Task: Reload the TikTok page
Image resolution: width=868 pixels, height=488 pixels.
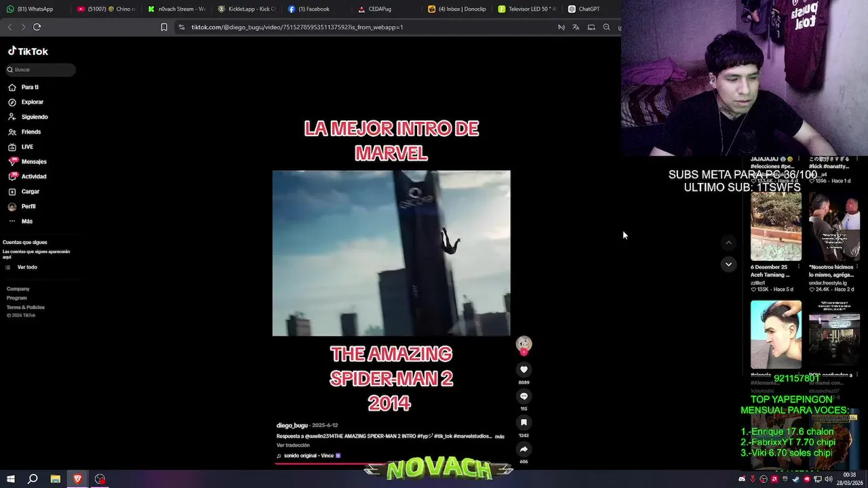Action: (x=37, y=27)
